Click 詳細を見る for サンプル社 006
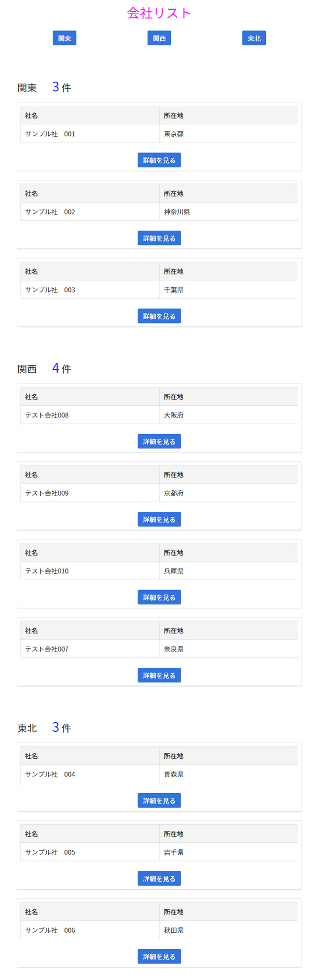The image size is (315, 980). point(159,956)
